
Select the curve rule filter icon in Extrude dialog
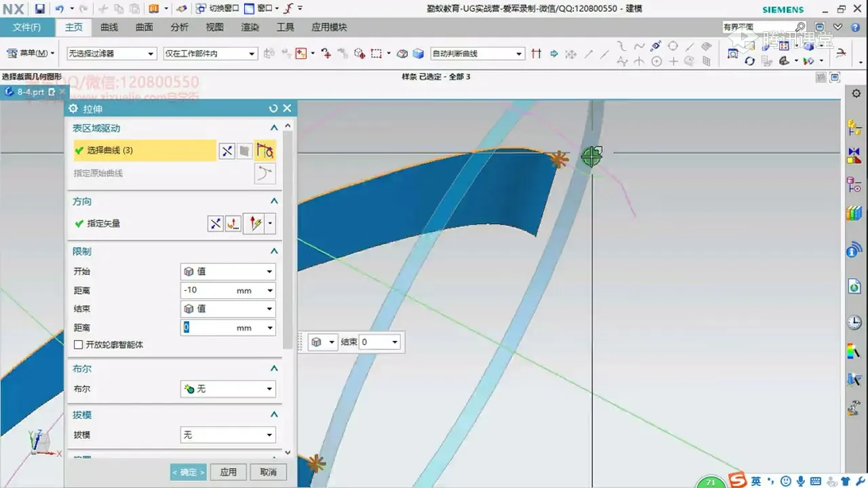pos(265,150)
